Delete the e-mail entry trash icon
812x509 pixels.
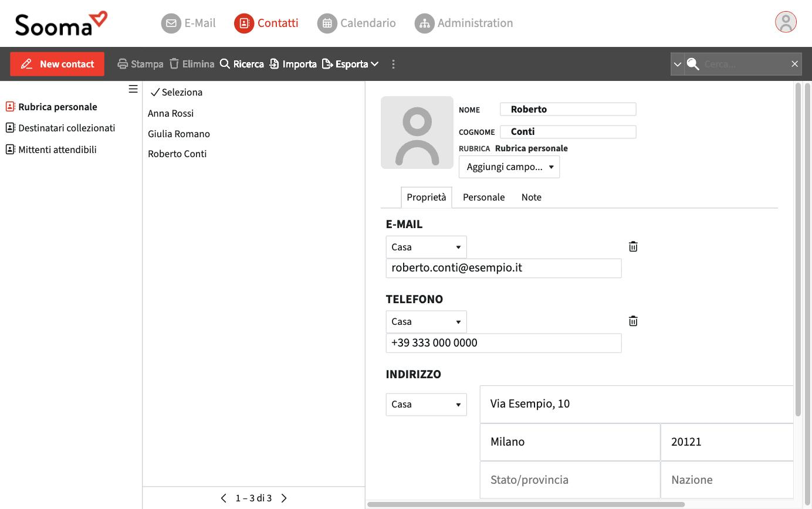click(633, 247)
